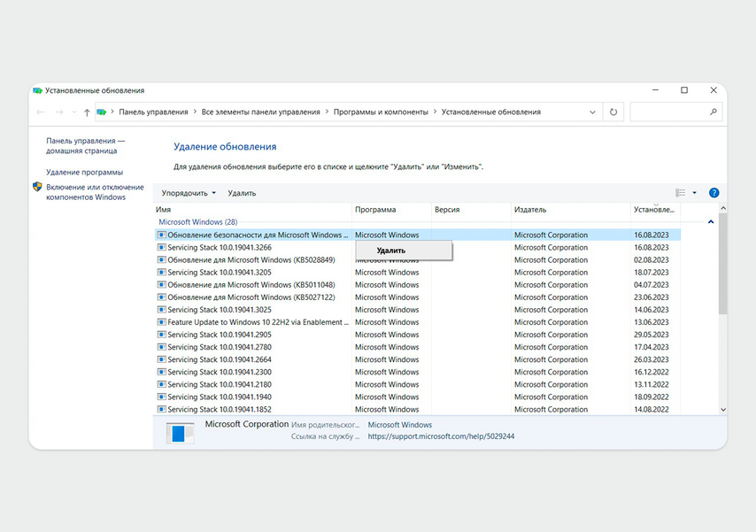Screen dimensions: 756x532
Task: Open recent locations dropdown chevron
Action: click(73, 112)
